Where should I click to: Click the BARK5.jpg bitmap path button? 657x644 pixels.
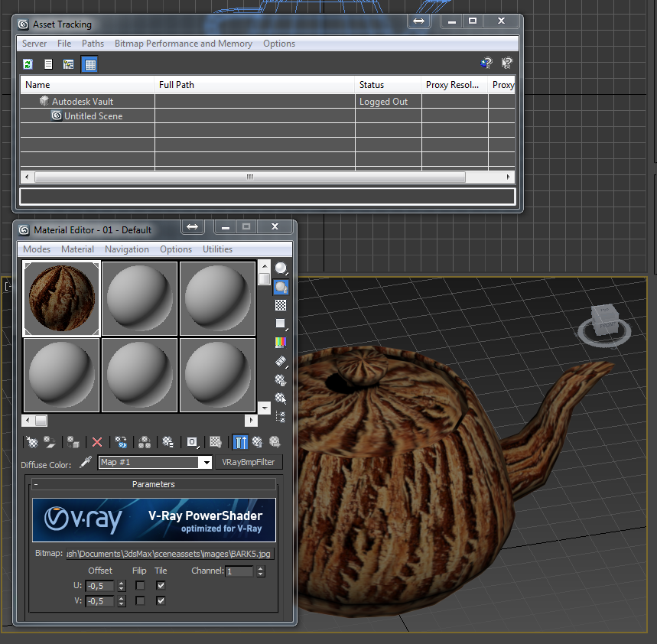click(170, 554)
